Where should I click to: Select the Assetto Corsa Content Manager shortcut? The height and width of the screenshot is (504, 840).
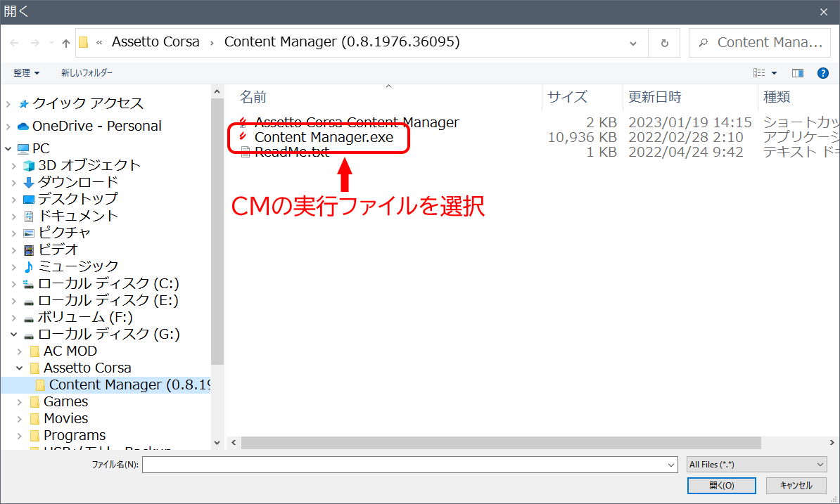[357, 122]
